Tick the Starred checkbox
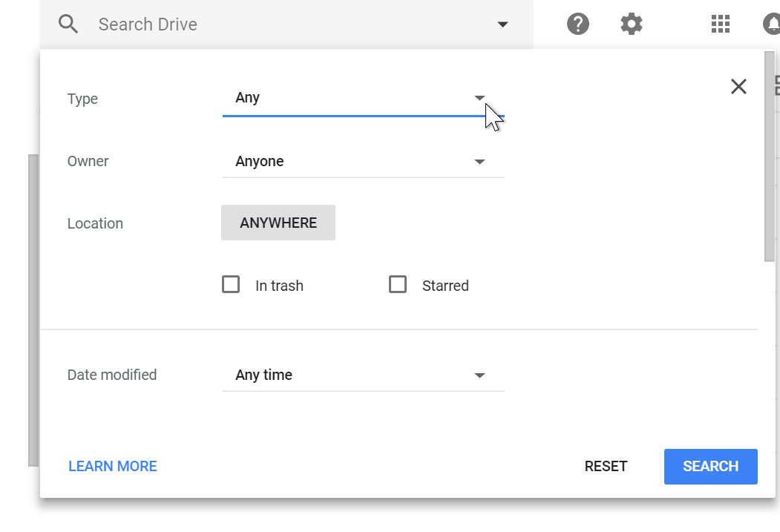The height and width of the screenshot is (532, 780). point(399,285)
